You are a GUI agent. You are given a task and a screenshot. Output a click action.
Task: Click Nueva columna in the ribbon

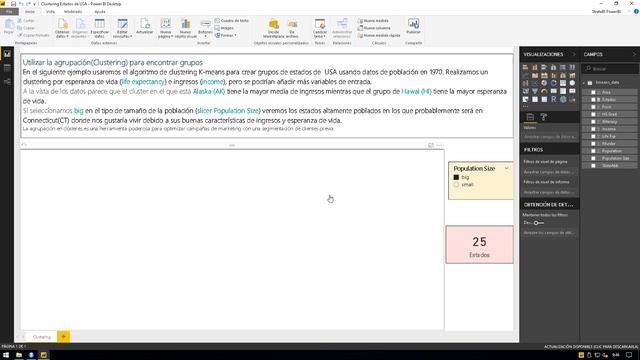(374, 28)
